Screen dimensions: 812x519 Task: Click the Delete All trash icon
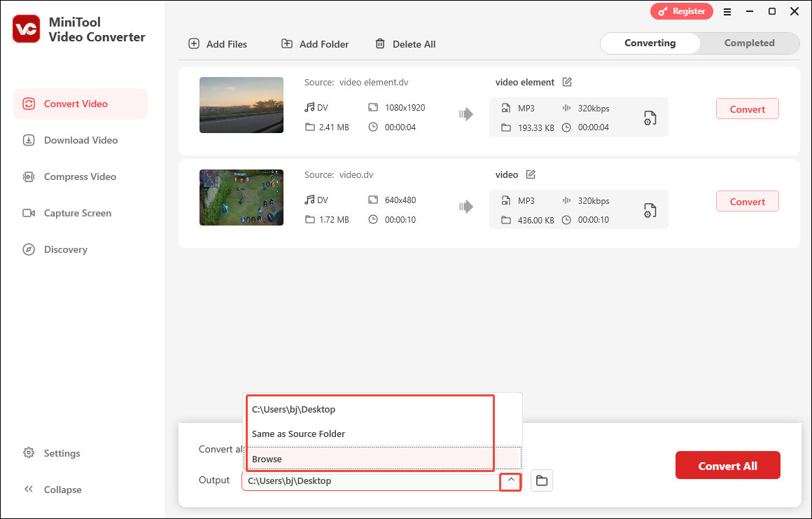coord(380,43)
